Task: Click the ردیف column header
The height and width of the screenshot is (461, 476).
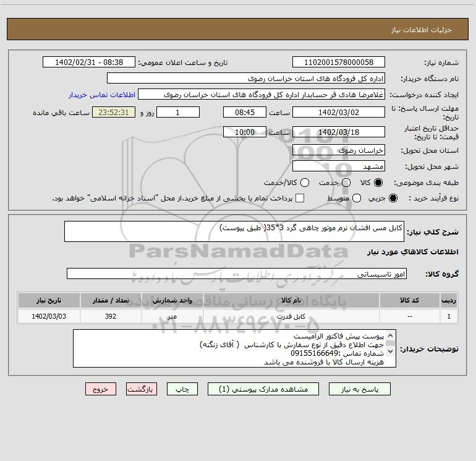Action: point(449,300)
